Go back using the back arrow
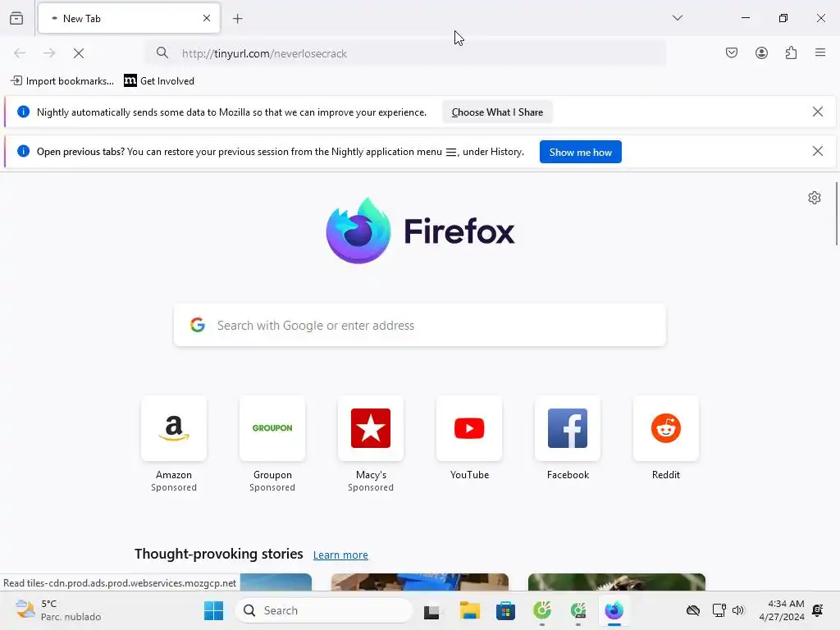The height and width of the screenshot is (630, 840). click(x=20, y=53)
